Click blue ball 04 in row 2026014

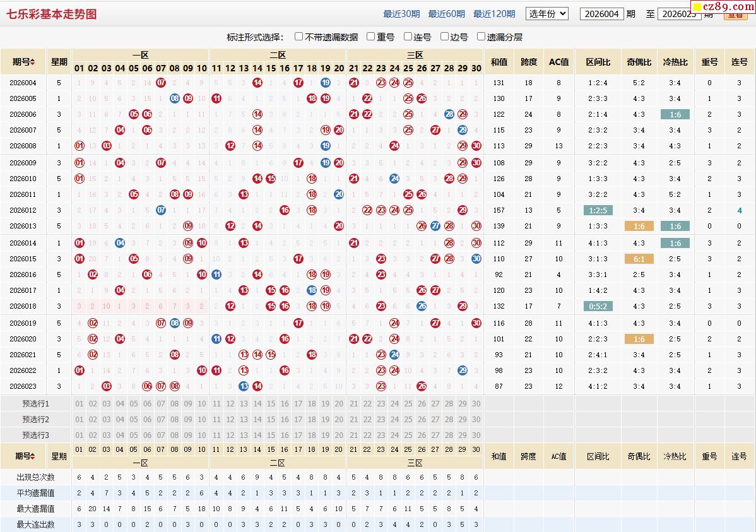[x=120, y=243]
